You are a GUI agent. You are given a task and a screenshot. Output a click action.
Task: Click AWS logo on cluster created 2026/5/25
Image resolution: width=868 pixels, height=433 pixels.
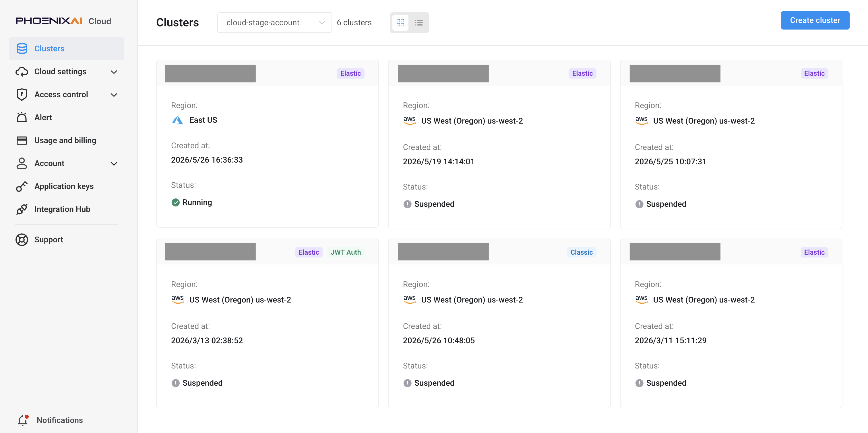pyautogui.click(x=642, y=120)
